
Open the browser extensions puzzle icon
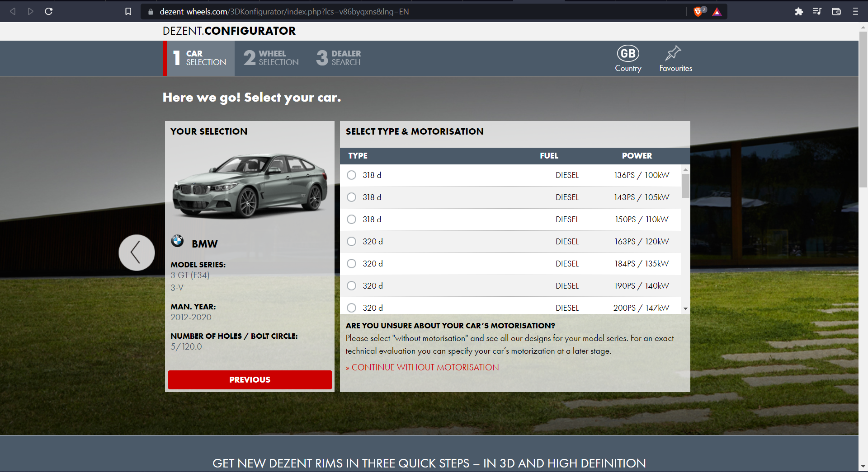coord(799,11)
